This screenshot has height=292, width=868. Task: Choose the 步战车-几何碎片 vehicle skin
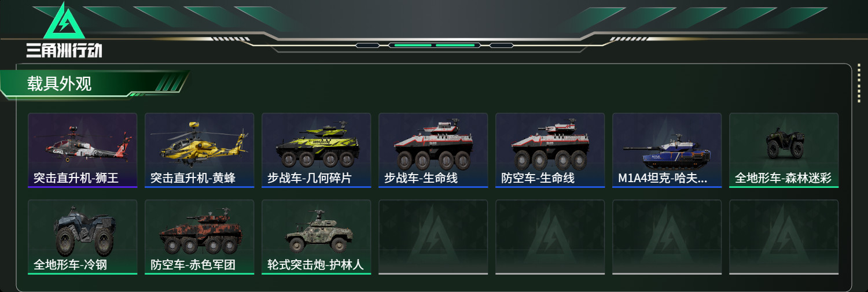tap(316, 150)
